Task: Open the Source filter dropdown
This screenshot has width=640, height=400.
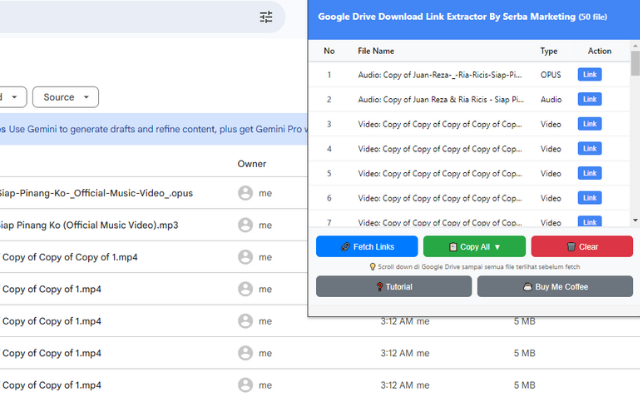Action: pyautogui.click(x=65, y=97)
